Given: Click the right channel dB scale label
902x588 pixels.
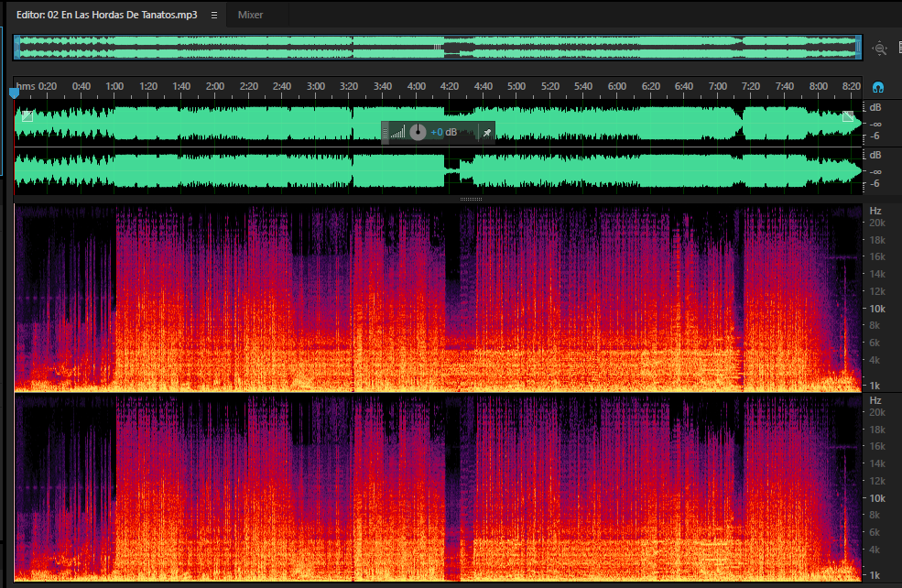Looking at the screenshot, I should (x=875, y=156).
